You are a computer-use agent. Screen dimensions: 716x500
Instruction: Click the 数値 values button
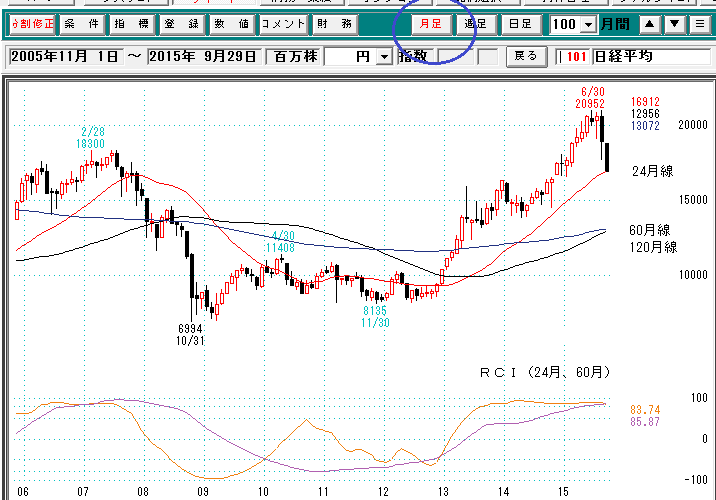click(x=231, y=23)
